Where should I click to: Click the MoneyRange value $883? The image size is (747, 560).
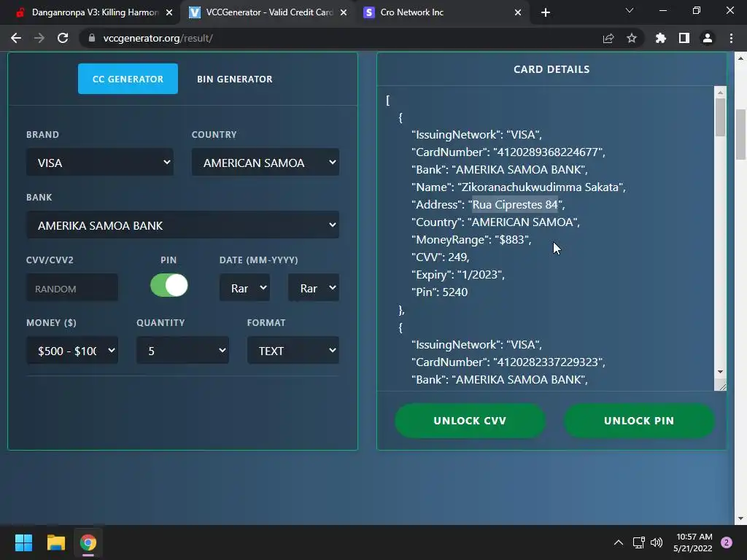click(x=511, y=239)
